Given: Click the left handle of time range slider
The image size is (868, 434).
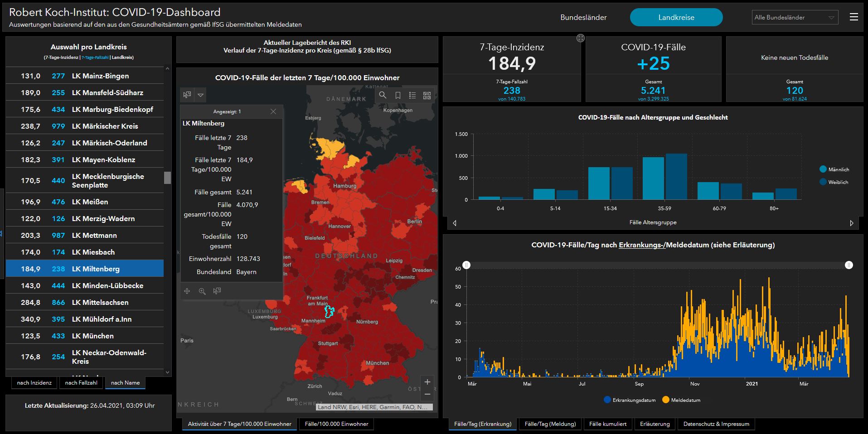Looking at the screenshot, I should 466,265.
